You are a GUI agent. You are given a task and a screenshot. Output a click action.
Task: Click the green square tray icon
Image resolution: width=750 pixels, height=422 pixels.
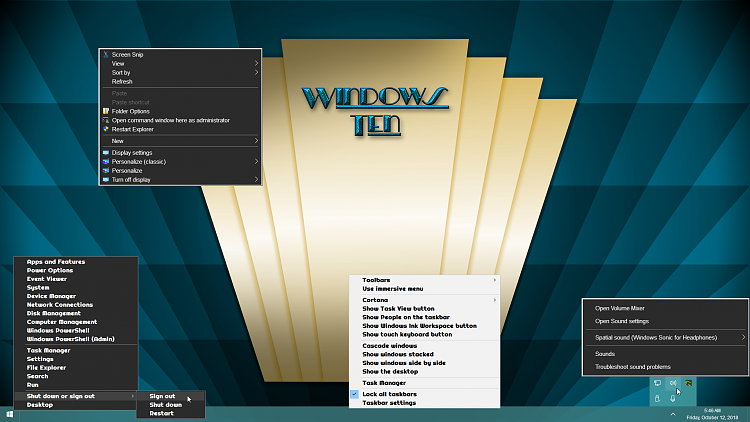click(688, 383)
